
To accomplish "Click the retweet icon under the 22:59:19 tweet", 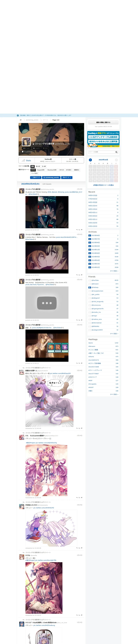I will pos(79,230).
